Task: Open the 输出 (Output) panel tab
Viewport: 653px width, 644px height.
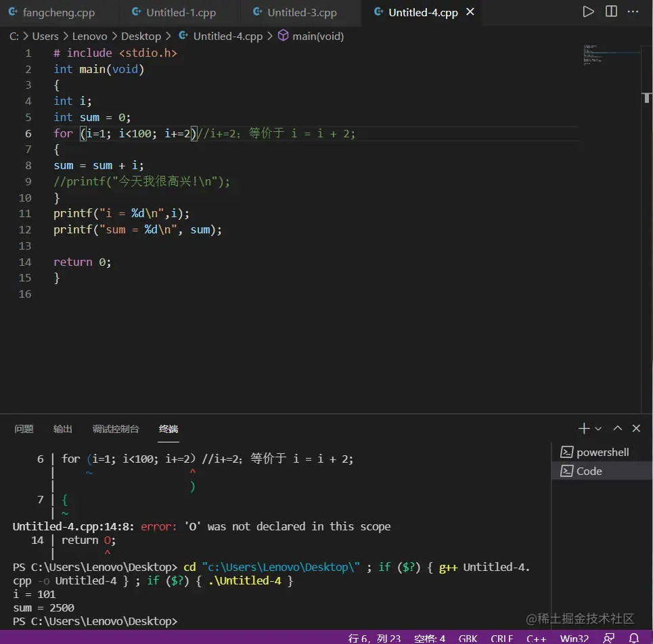Action: [x=62, y=429]
